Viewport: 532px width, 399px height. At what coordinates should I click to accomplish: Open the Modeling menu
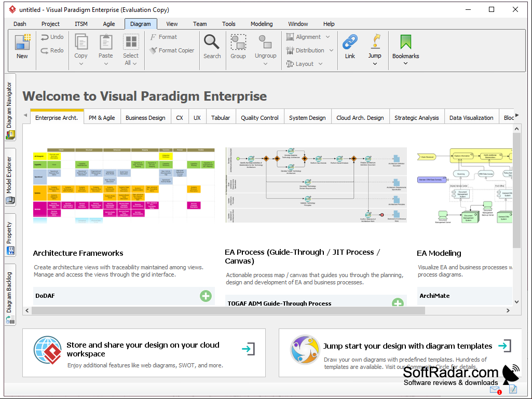262,24
